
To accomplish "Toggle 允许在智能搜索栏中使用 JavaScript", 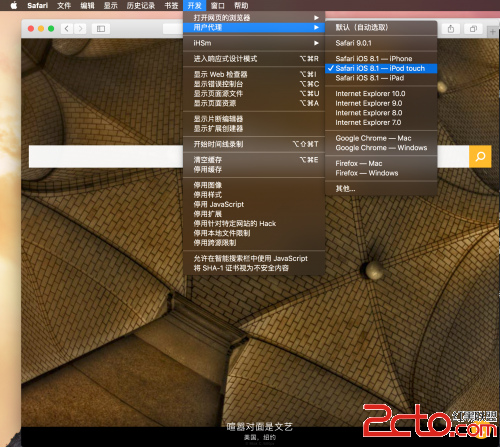I will (254, 258).
